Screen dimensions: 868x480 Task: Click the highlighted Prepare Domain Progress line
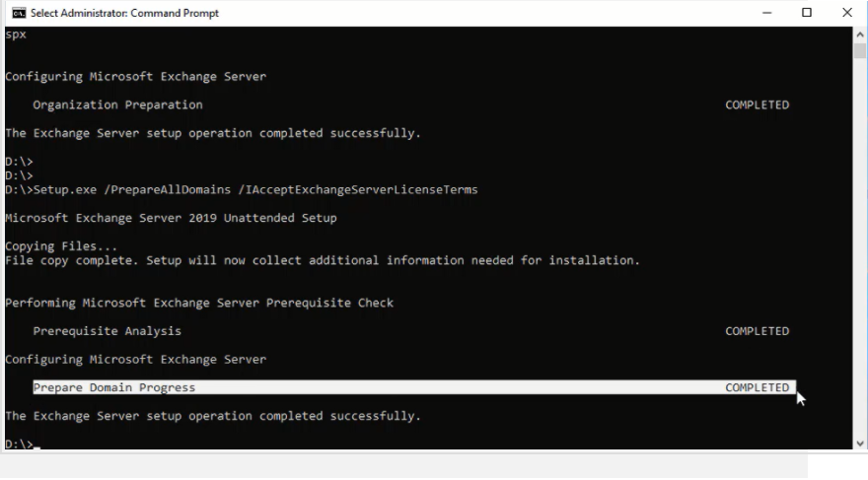pyautogui.click(x=114, y=387)
